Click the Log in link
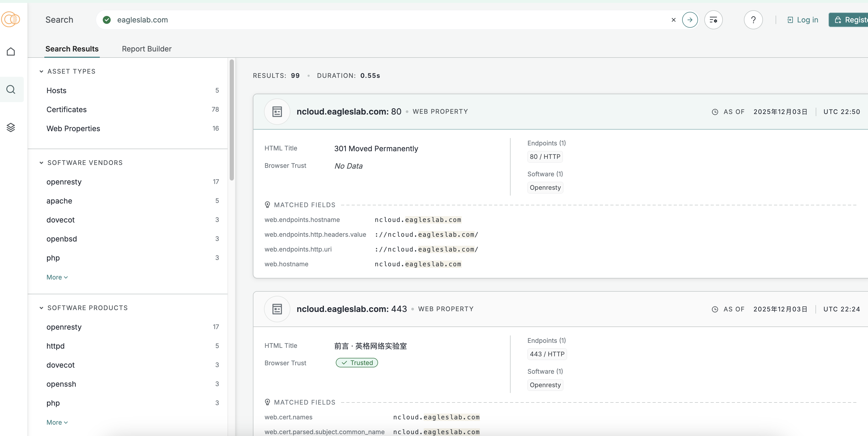The width and height of the screenshot is (868, 436). (x=802, y=20)
